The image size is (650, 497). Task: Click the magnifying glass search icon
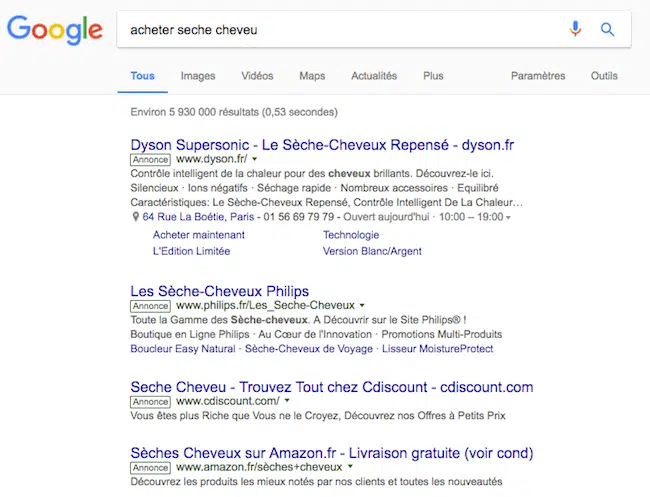point(607,30)
